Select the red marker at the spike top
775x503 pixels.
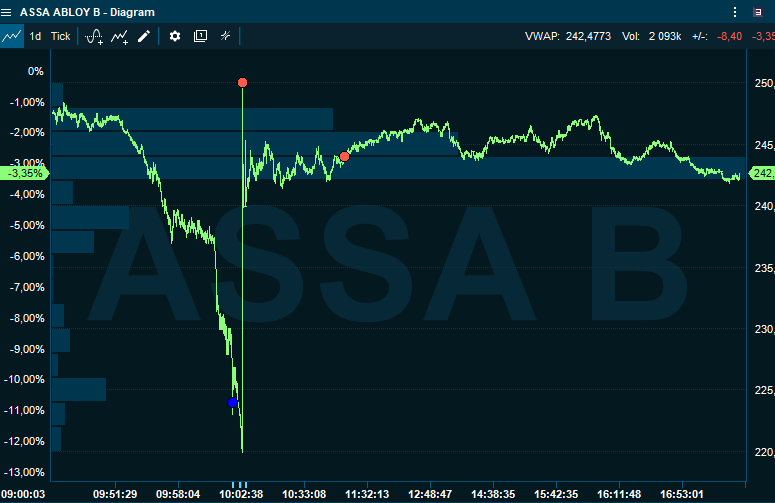(x=242, y=83)
